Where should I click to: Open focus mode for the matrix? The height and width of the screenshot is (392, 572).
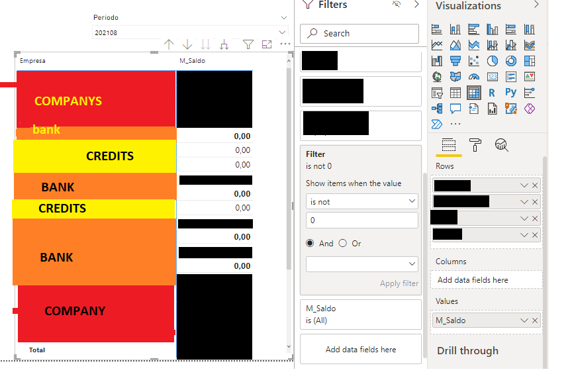point(267,44)
